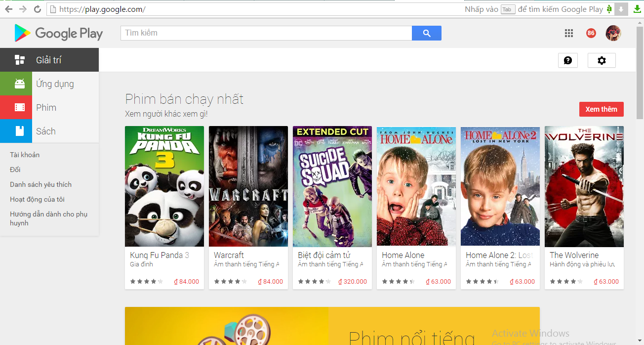Click Gia đình genre under Kung Fu Panda
The height and width of the screenshot is (345, 644).
click(141, 264)
